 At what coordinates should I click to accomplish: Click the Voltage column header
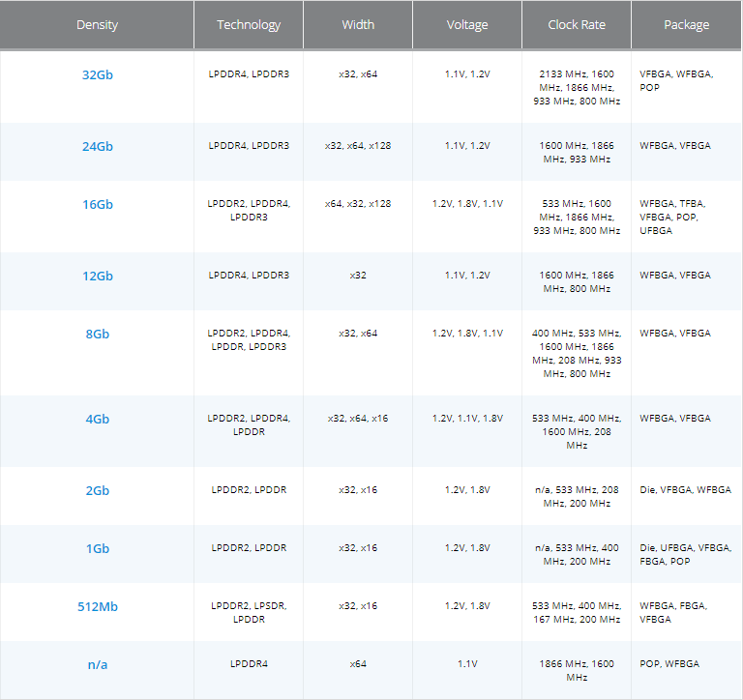tap(467, 25)
